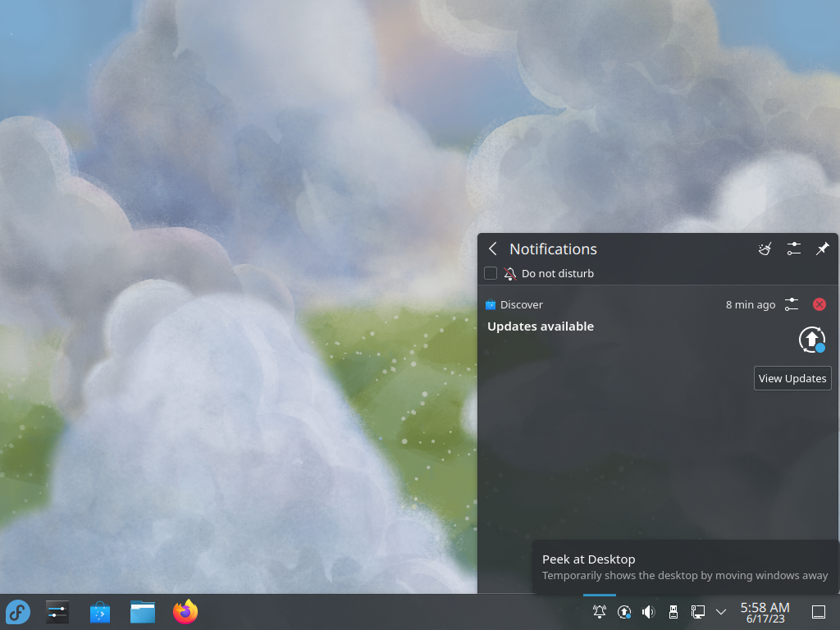840x630 pixels.
Task: Click the notifications bell tray icon
Action: (600, 612)
